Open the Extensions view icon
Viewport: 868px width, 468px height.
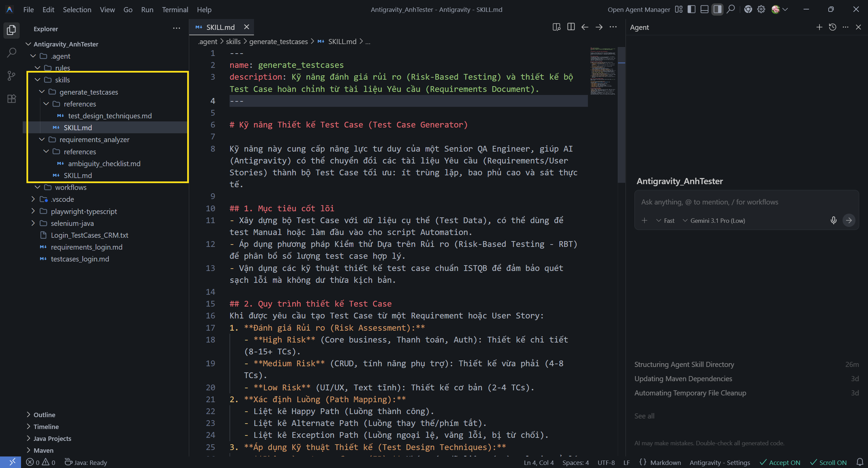[x=12, y=99]
